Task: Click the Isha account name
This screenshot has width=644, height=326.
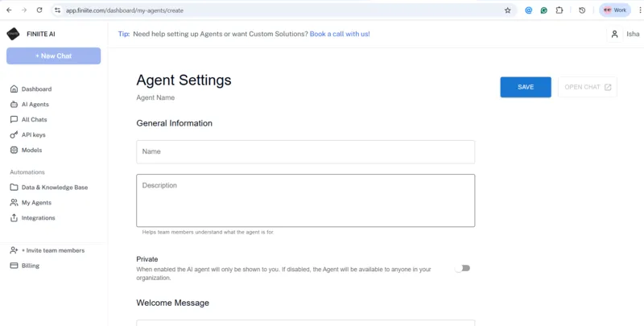Action: click(x=633, y=34)
